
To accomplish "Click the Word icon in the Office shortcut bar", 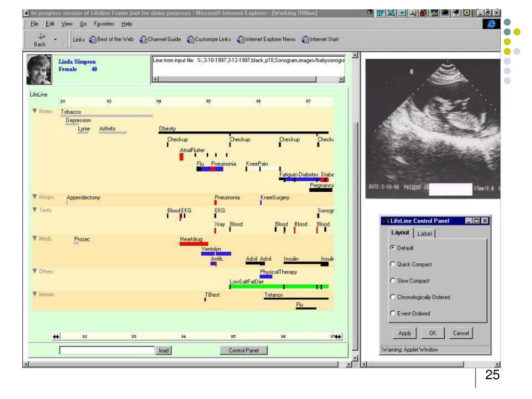I will [x=380, y=13].
